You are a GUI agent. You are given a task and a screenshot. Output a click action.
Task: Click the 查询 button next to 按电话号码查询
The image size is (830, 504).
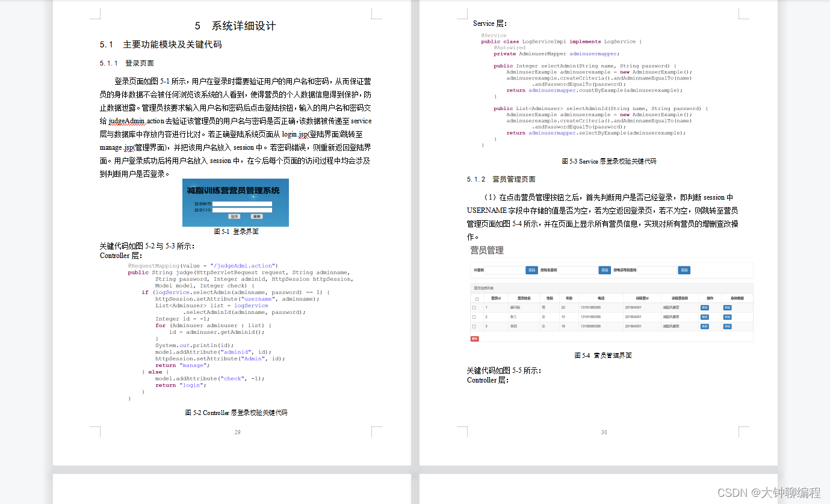click(x=684, y=270)
